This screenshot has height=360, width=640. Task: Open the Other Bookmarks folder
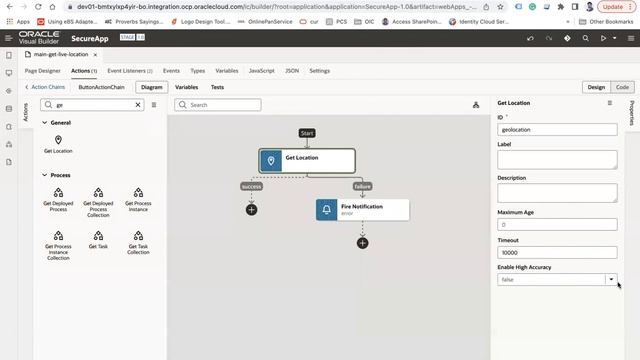[606, 22]
